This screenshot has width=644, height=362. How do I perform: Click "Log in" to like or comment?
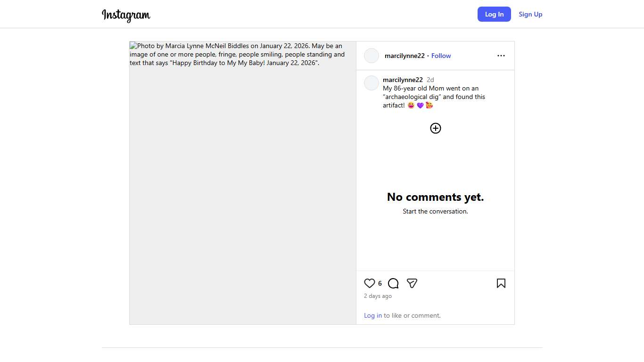372,315
